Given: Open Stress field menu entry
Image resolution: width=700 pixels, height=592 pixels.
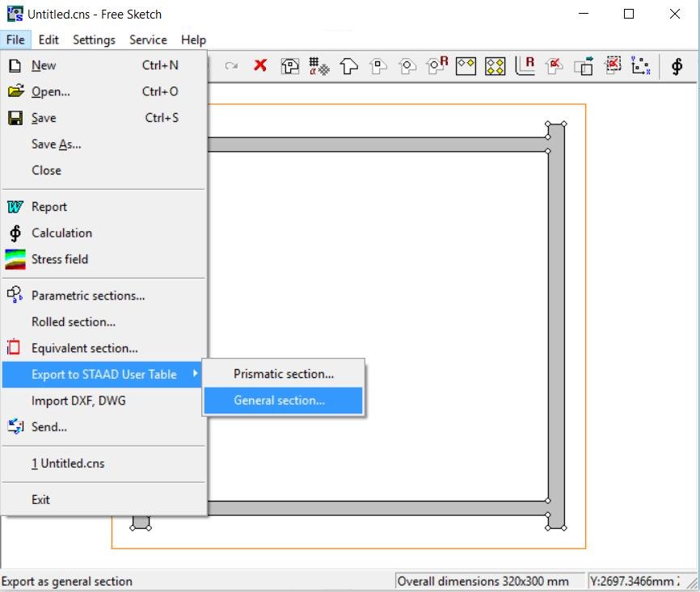Looking at the screenshot, I should click(104, 259).
